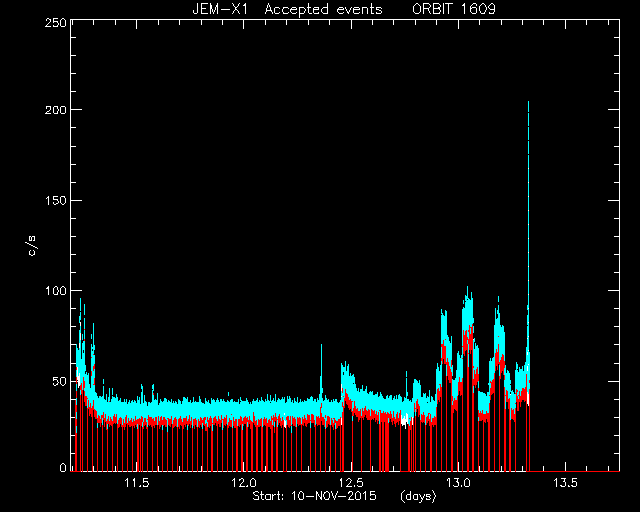The width and height of the screenshot is (640, 512).
Task: Click the JEM-X1 Accepted events plot title
Action: click(x=344, y=9)
